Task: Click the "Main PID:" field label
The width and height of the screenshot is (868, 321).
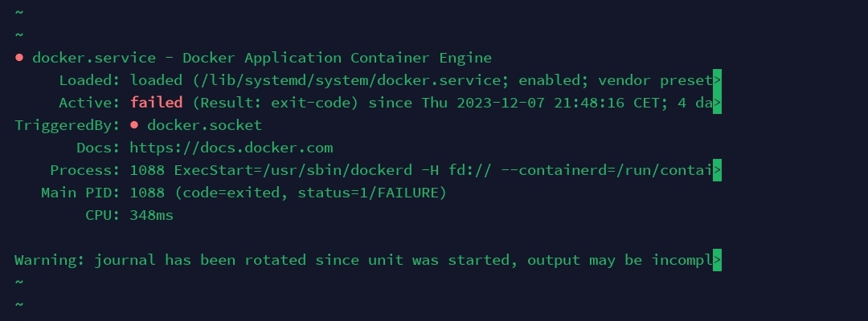Action: click(80, 193)
